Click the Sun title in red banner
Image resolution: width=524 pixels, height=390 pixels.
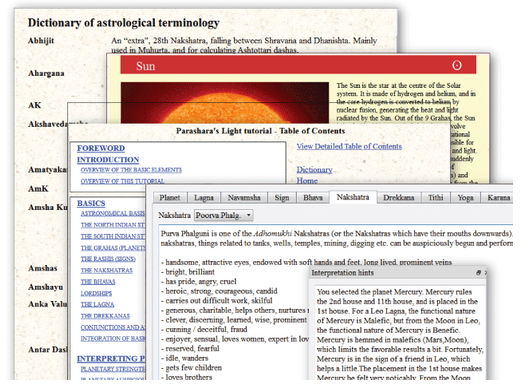point(145,66)
